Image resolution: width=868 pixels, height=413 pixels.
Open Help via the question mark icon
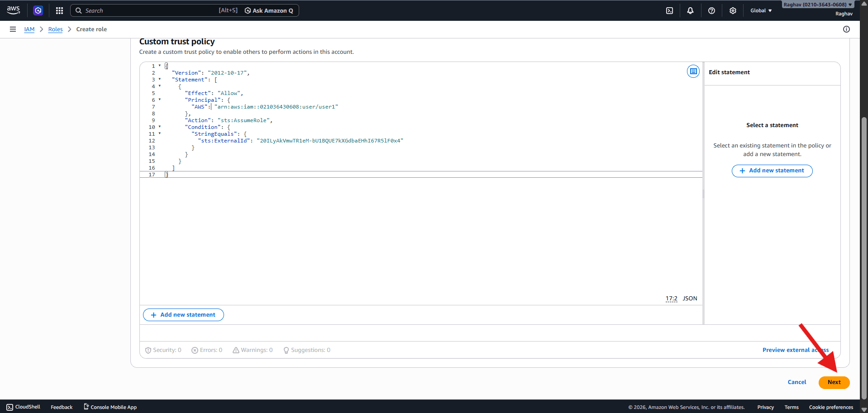coord(711,10)
